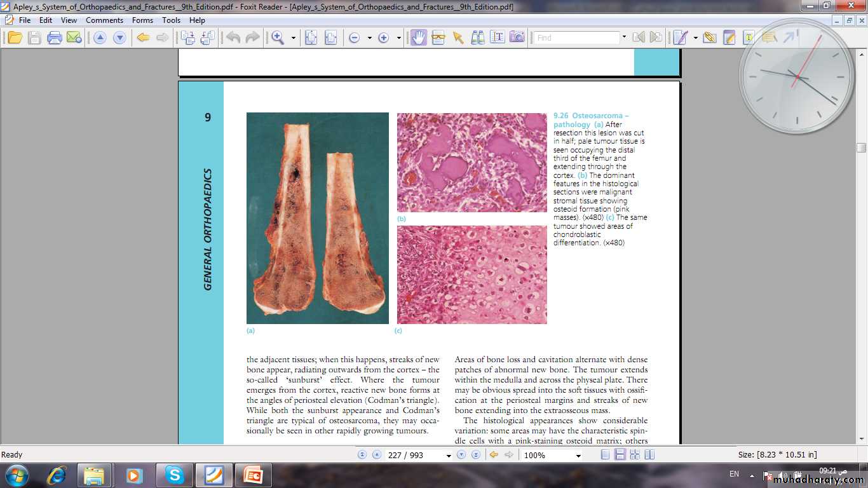Switch to single page layout view
This screenshot has width=868, height=488.
[x=605, y=455]
